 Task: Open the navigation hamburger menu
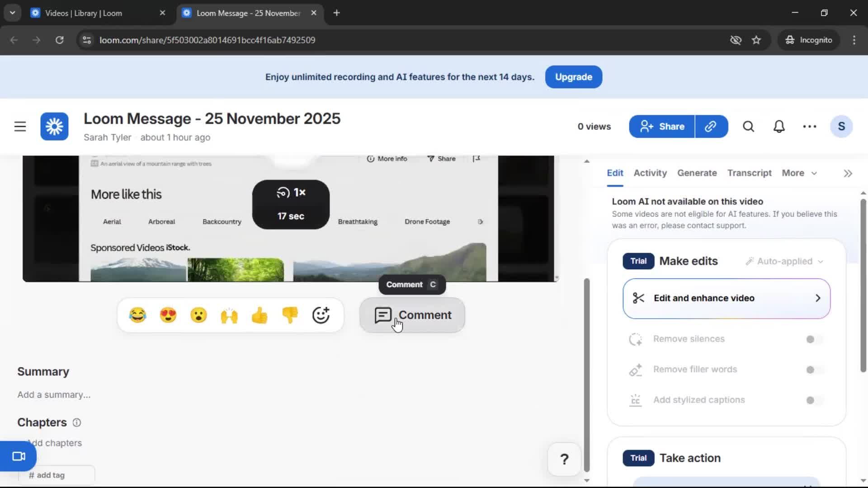click(x=20, y=127)
